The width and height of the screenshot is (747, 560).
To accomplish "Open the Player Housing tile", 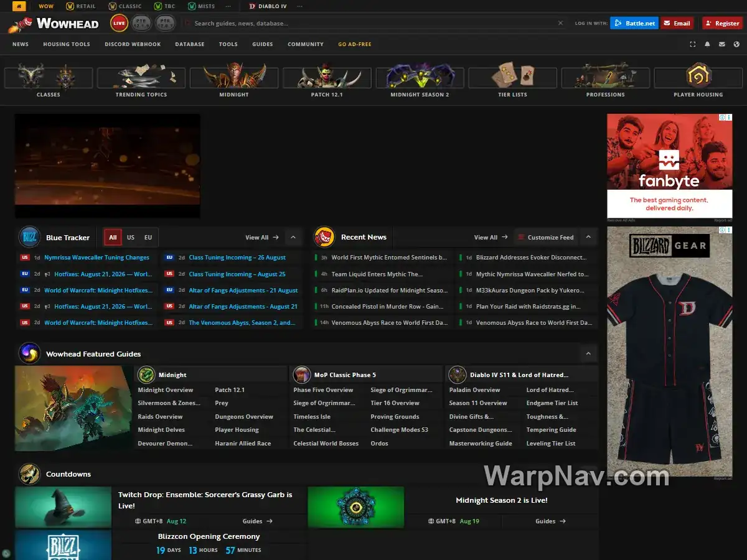I will pyautogui.click(x=698, y=80).
